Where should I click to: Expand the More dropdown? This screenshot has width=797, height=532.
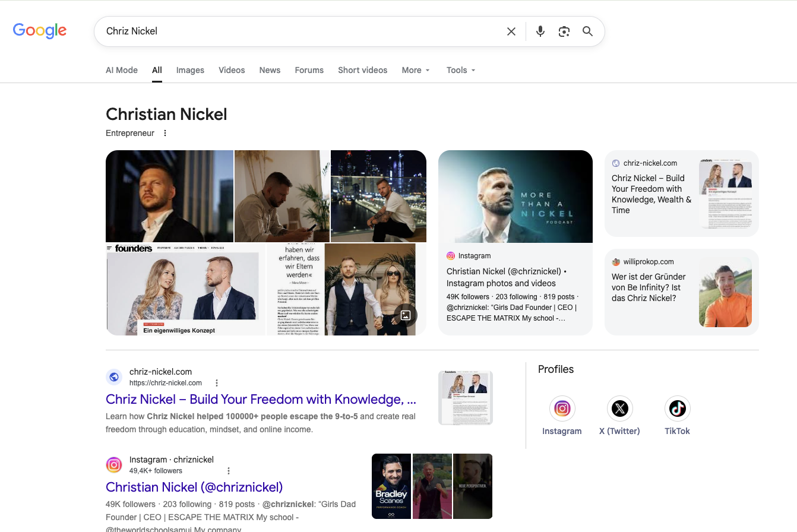[416, 70]
